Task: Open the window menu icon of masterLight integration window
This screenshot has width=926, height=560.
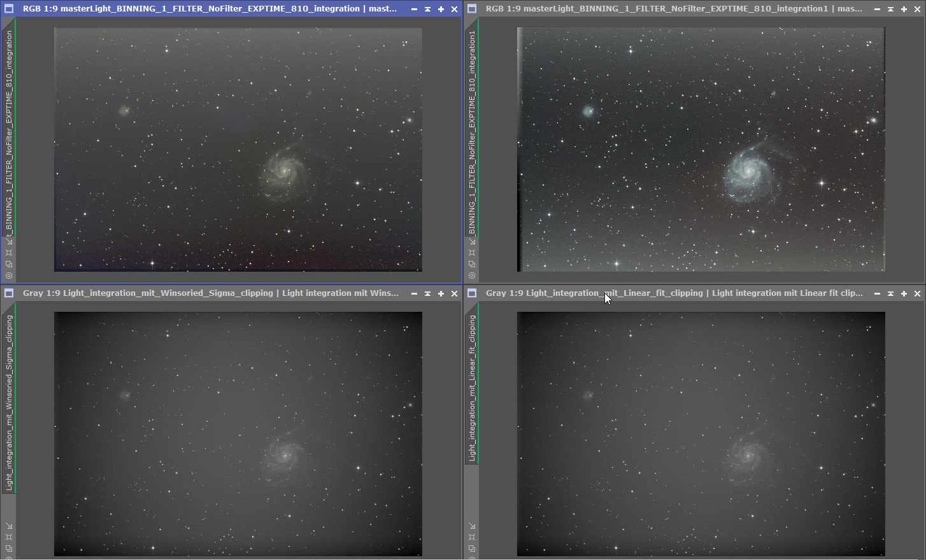Action: click(x=9, y=9)
